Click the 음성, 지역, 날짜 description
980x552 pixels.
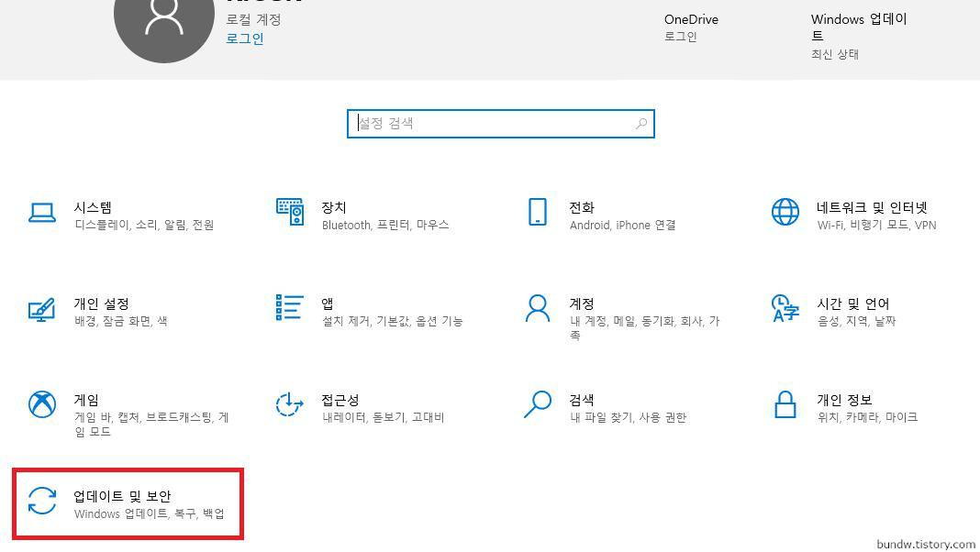857,321
